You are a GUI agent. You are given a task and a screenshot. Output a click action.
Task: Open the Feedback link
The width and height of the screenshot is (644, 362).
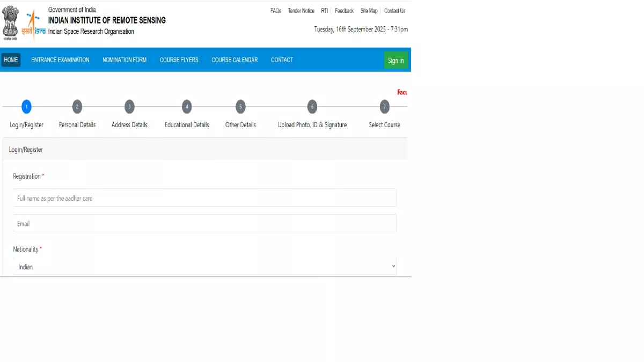click(x=344, y=11)
